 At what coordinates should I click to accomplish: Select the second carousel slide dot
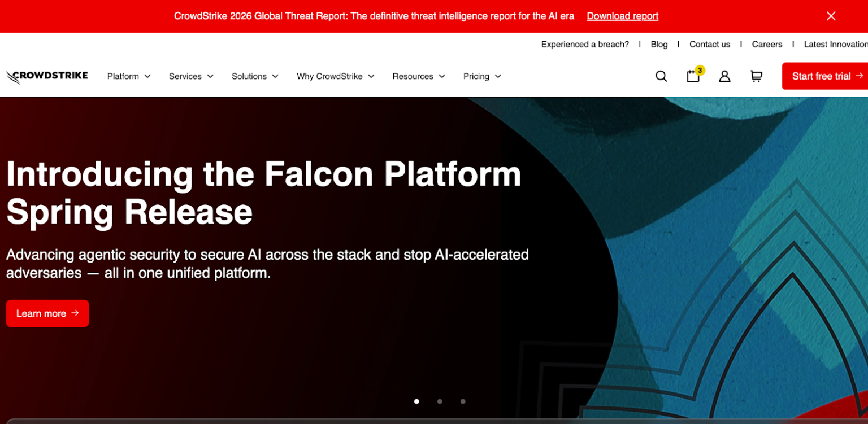[x=440, y=401]
